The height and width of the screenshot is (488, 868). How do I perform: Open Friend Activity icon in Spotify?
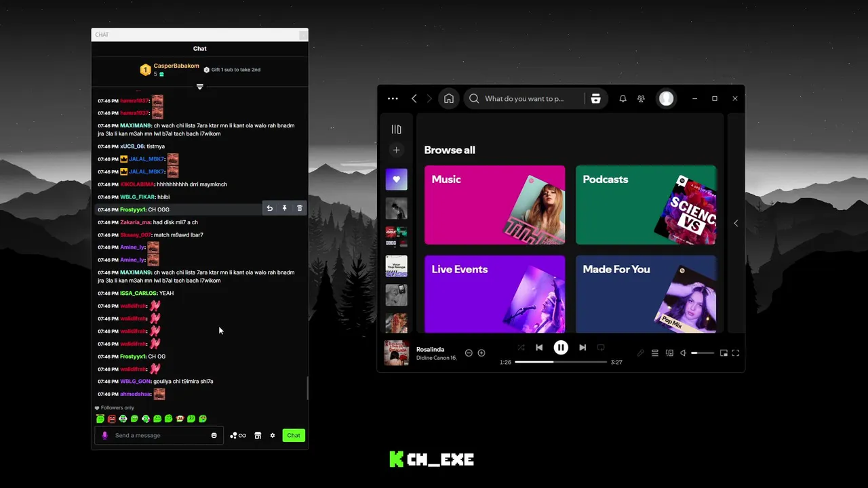tap(641, 98)
